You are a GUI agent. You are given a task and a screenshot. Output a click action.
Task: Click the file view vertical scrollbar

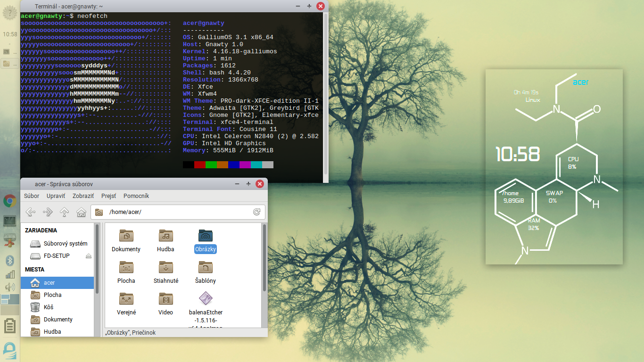264,257
